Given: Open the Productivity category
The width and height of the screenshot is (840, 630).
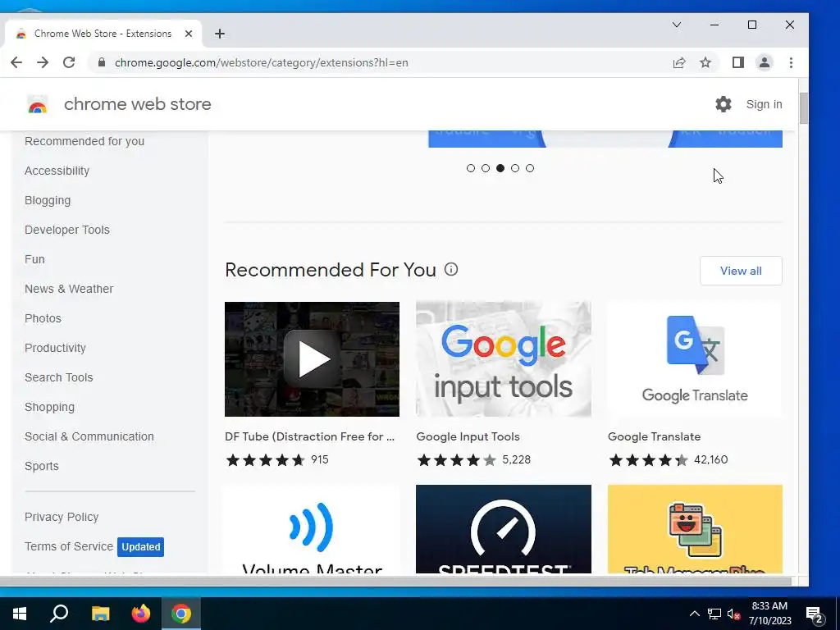Looking at the screenshot, I should coord(55,348).
